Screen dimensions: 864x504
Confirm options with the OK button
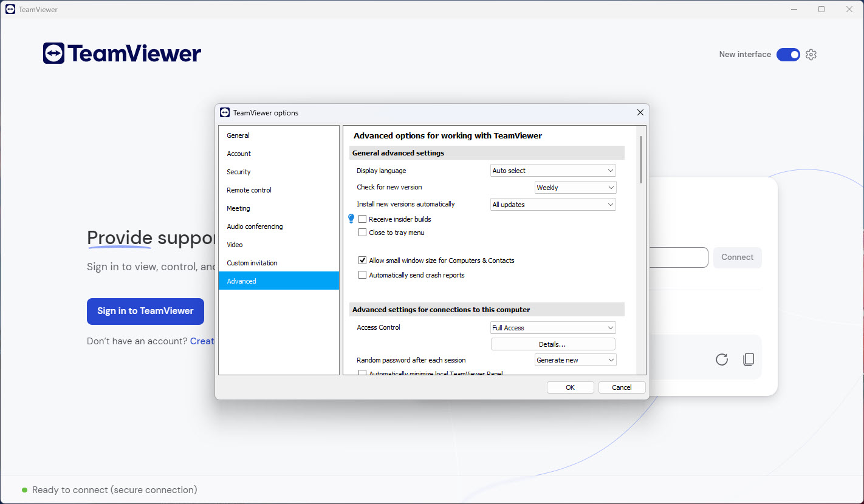[570, 387]
